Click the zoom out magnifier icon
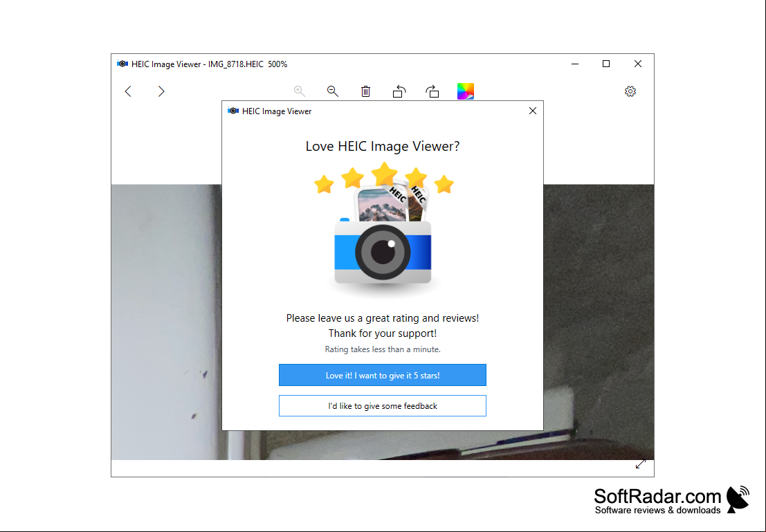The image size is (766, 532). pyautogui.click(x=333, y=91)
